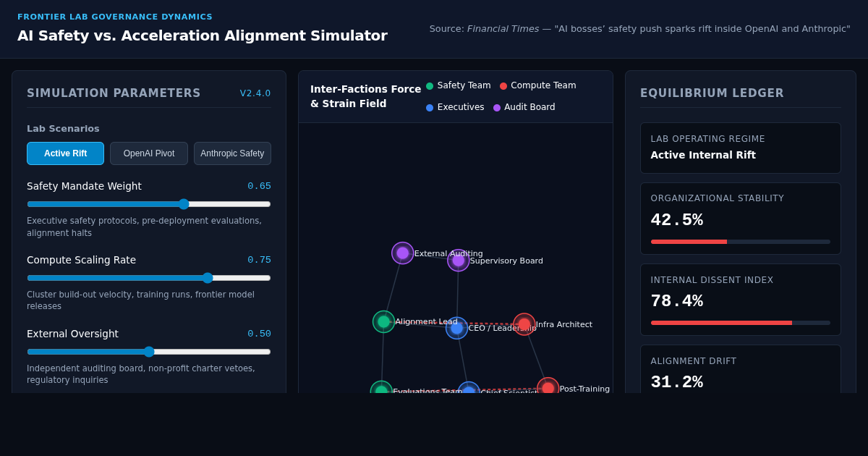
Task: Click the Chief Scientist node
Action: point(469,388)
